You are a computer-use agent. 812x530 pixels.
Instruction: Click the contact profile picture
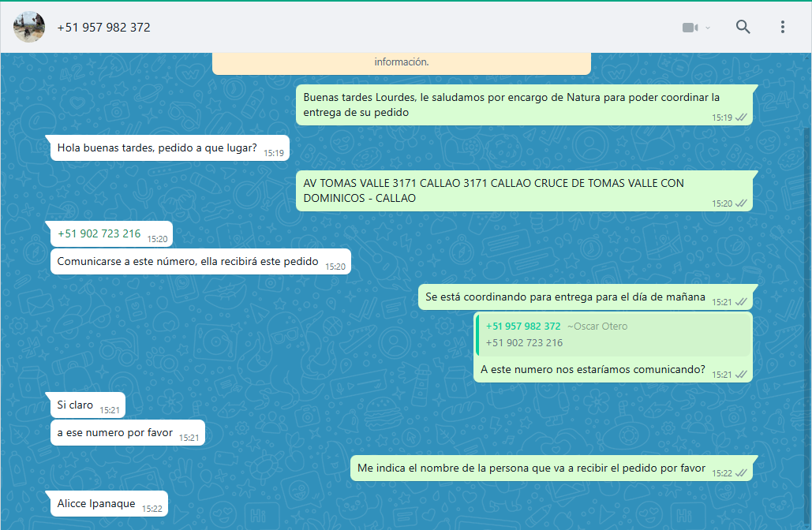[29, 28]
